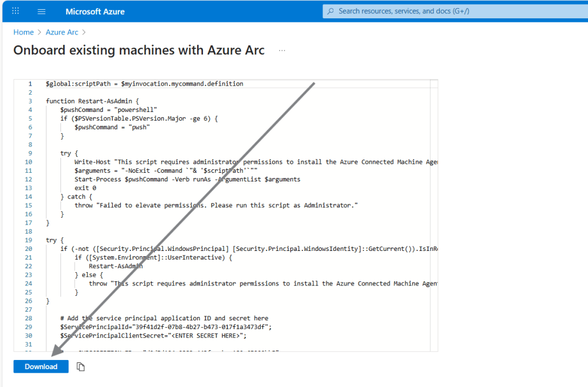Open the portal hamburger menu
The height and width of the screenshot is (387, 588).
41,11
